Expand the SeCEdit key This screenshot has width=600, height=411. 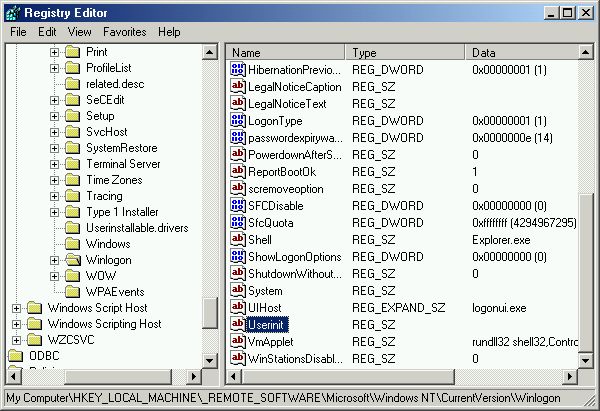pos(54,100)
